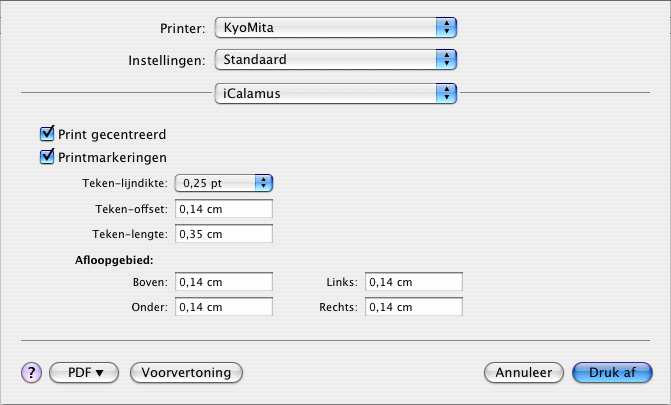Click the Teken-lengte input field
Image resolution: width=671 pixels, height=405 pixels.
(224, 234)
